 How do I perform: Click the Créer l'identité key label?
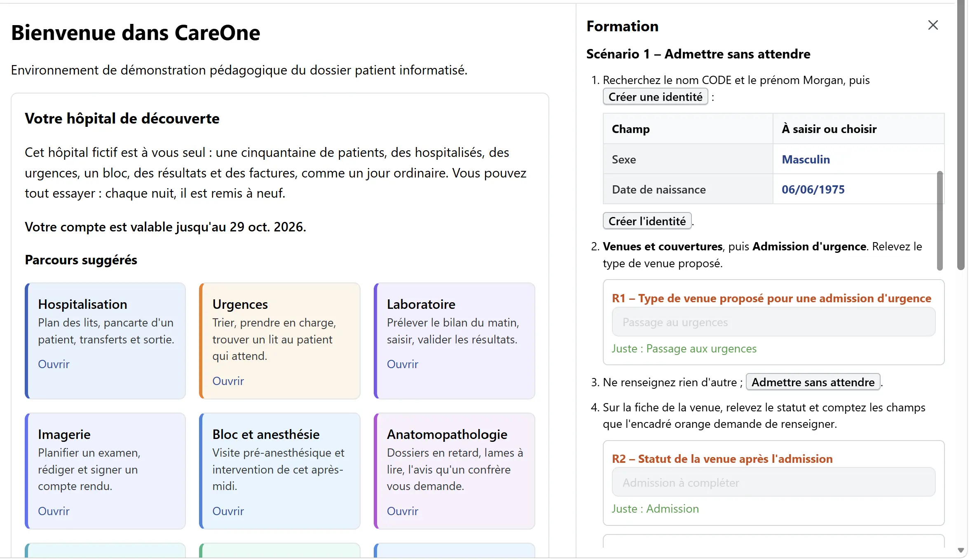[x=647, y=221]
